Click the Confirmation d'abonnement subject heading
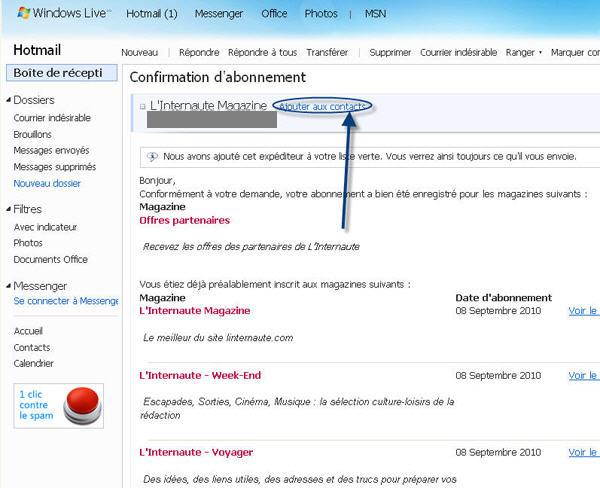This screenshot has width=600, height=488. tap(218, 77)
